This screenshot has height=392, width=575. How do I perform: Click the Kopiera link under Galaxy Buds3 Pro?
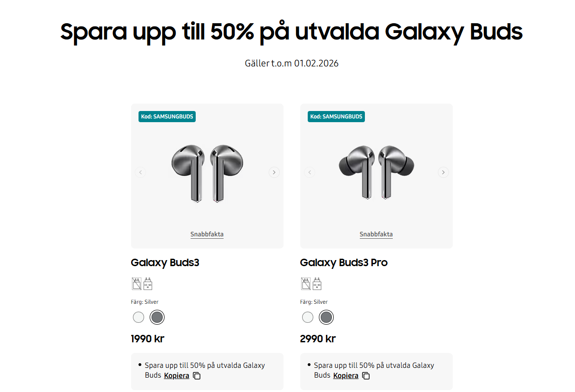pyautogui.click(x=346, y=375)
